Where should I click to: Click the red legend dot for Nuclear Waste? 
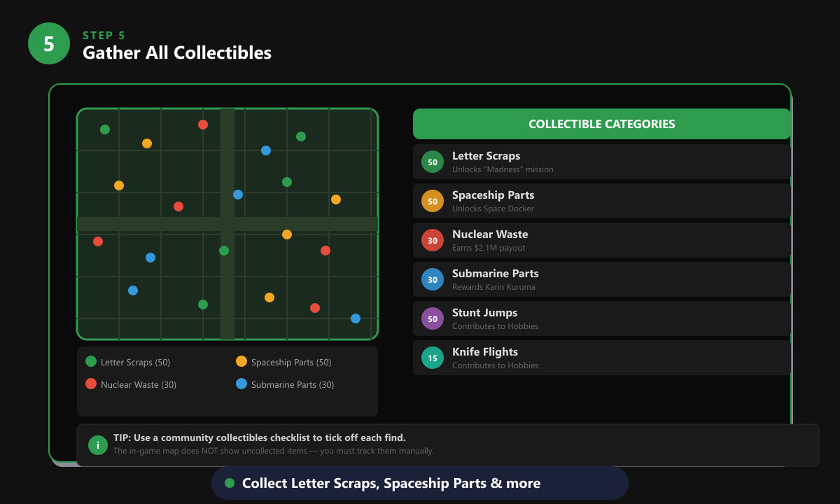coord(91,384)
